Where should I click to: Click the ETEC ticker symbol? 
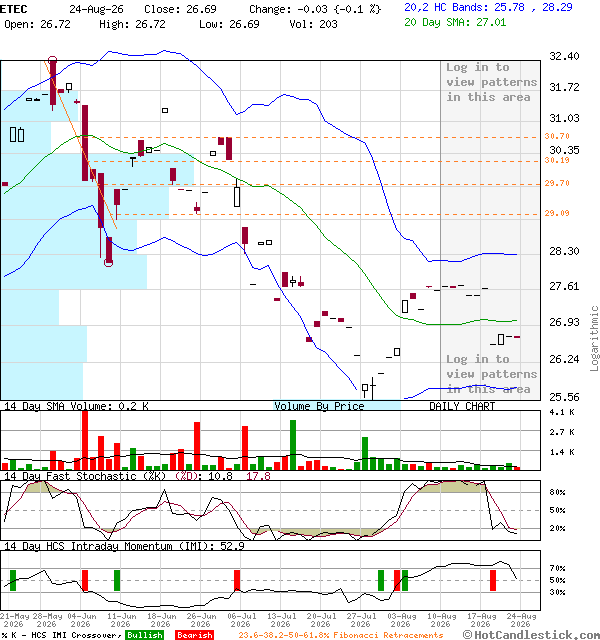click(13, 9)
